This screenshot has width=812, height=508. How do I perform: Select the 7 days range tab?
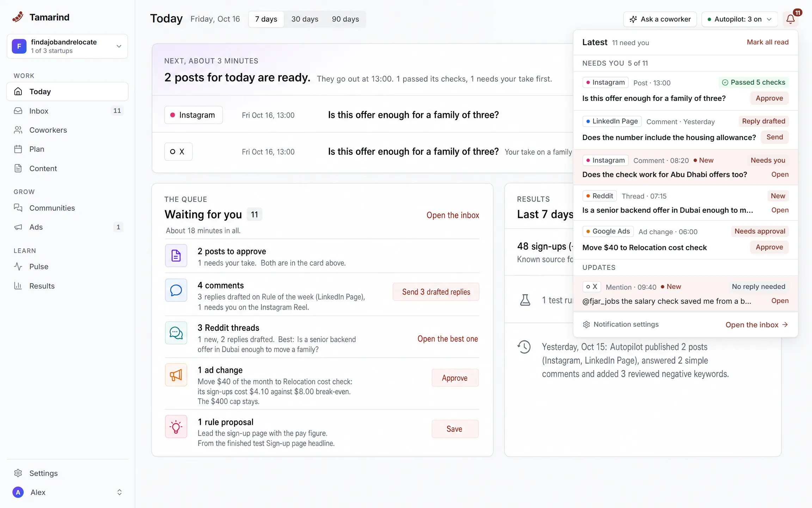tap(266, 19)
